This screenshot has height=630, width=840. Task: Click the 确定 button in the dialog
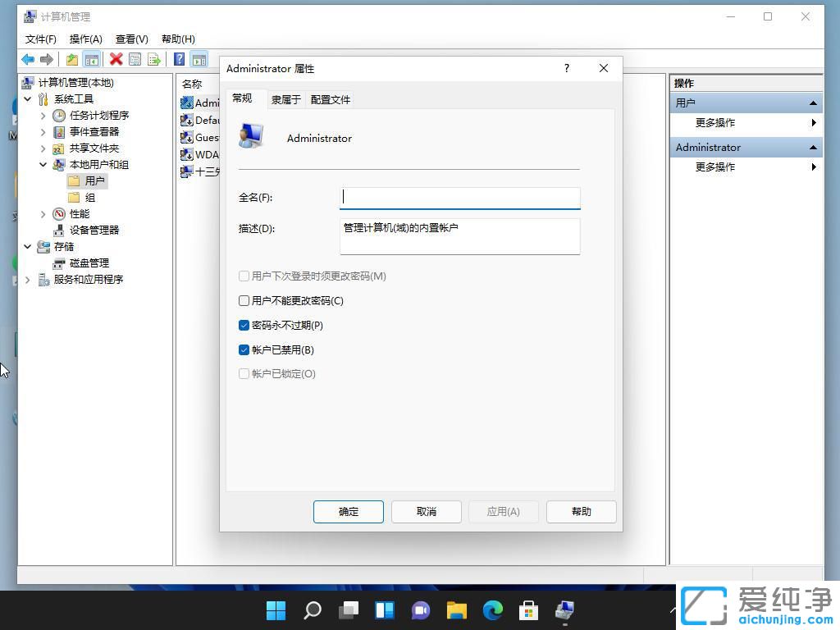[x=348, y=511]
